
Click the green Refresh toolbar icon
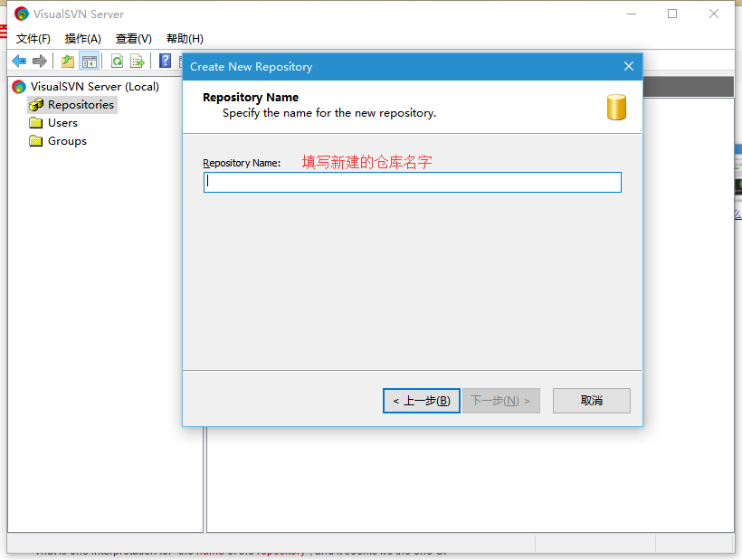[117, 61]
